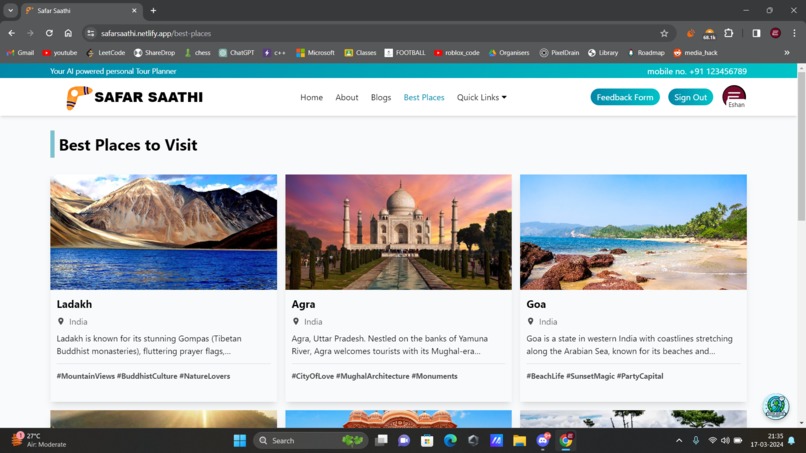Click the Goa card title
This screenshot has width=806, height=453.
click(x=536, y=304)
